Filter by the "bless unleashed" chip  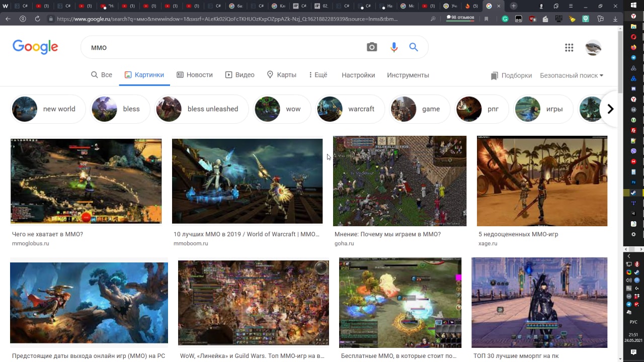pos(202,109)
